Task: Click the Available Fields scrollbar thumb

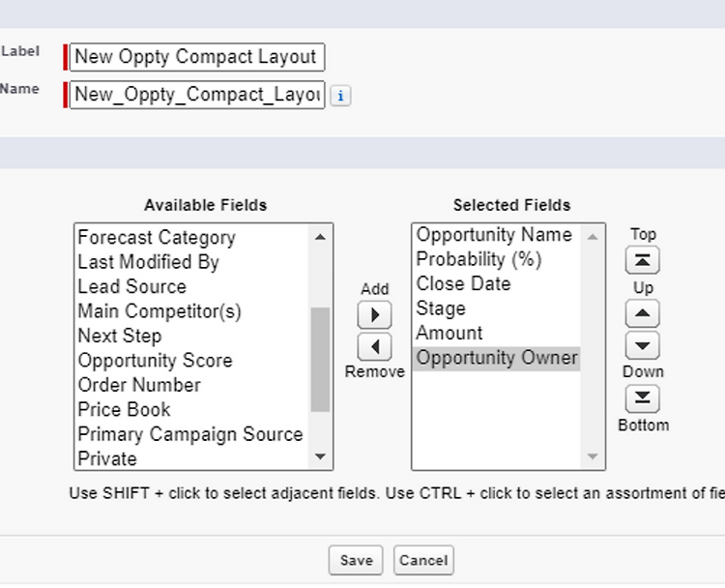Action: pyautogui.click(x=320, y=358)
